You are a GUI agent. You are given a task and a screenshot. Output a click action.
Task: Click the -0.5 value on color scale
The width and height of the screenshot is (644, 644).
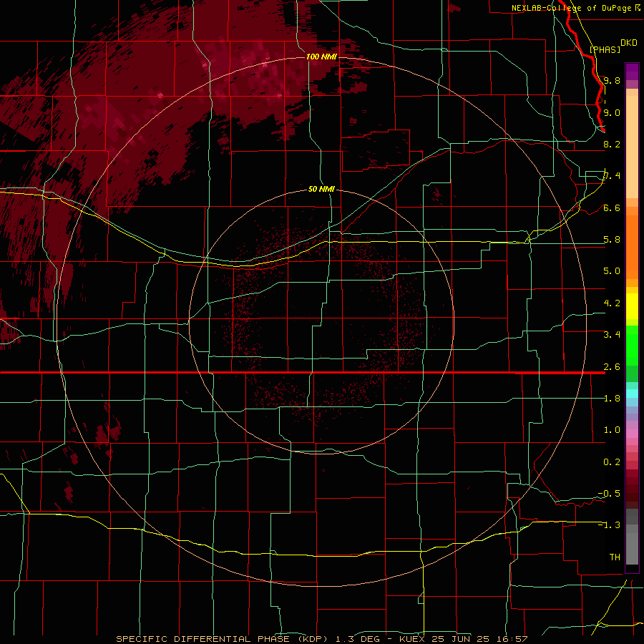pyautogui.click(x=609, y=493)
